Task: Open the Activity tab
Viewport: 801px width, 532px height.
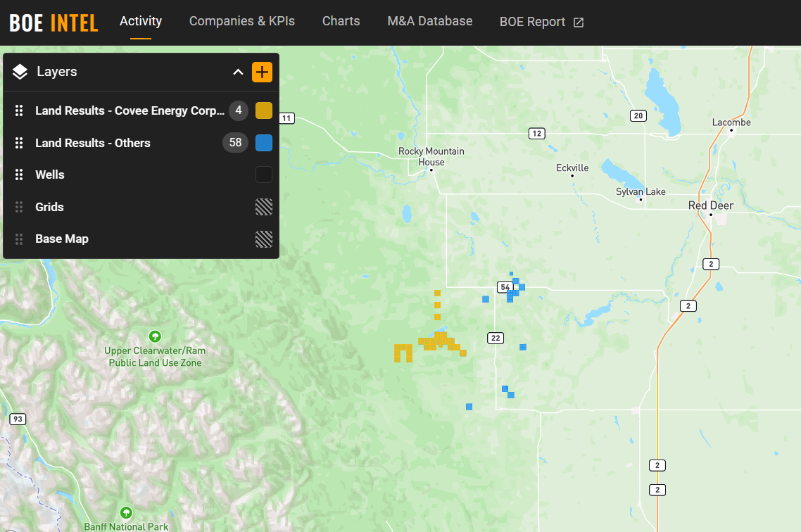Action: (141, 21)
